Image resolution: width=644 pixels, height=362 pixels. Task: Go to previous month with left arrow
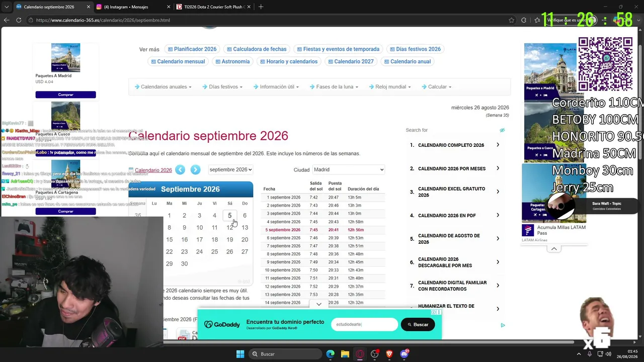[180, 170]
